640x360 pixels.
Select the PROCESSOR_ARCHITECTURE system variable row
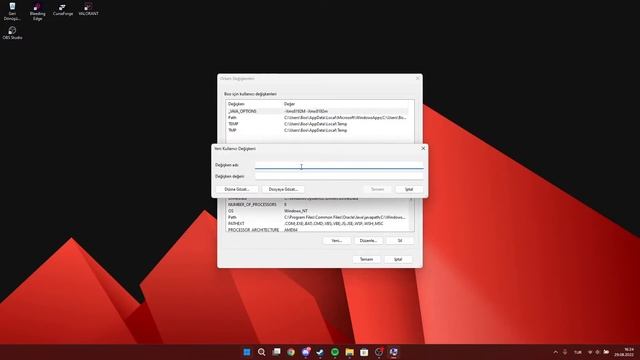317,230
